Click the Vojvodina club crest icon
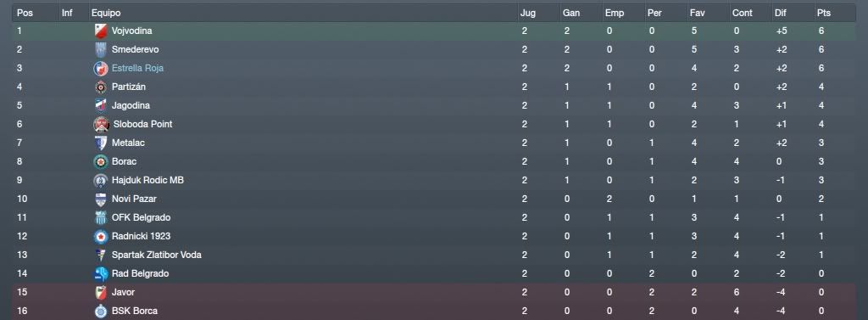 (x=100, y=31)
